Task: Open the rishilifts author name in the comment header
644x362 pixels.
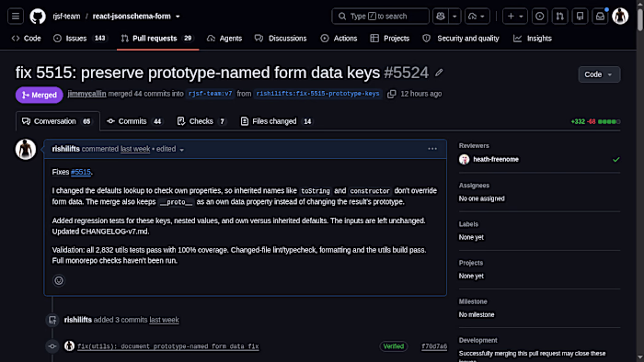Action: [x=65, y=149]
